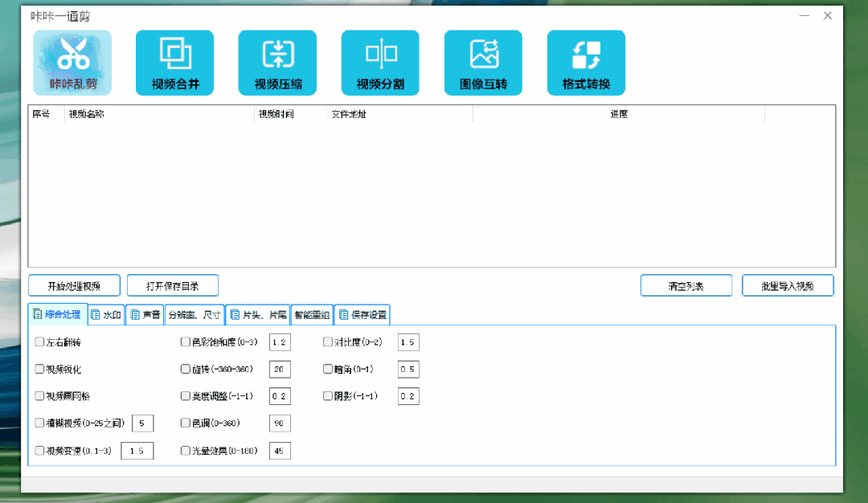Click the saturation value field 1.2
This screenshot has width=868, height=503.
[280, 342]
